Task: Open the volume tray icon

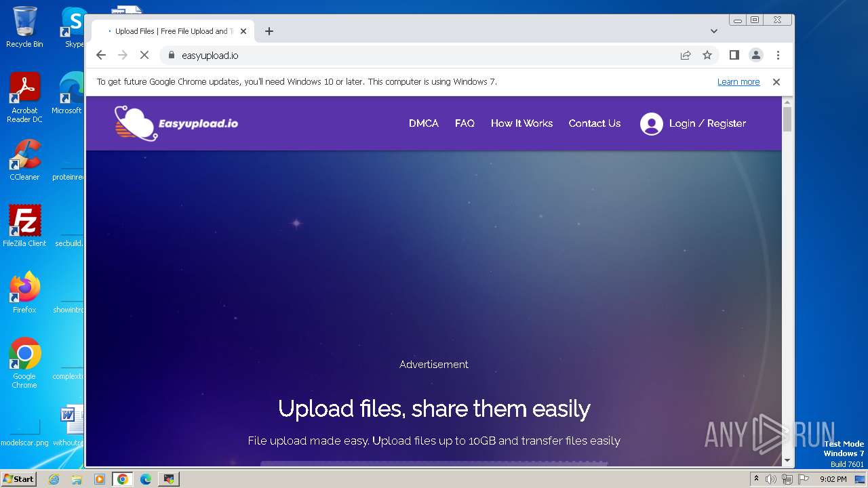Action: coord(770,479)
